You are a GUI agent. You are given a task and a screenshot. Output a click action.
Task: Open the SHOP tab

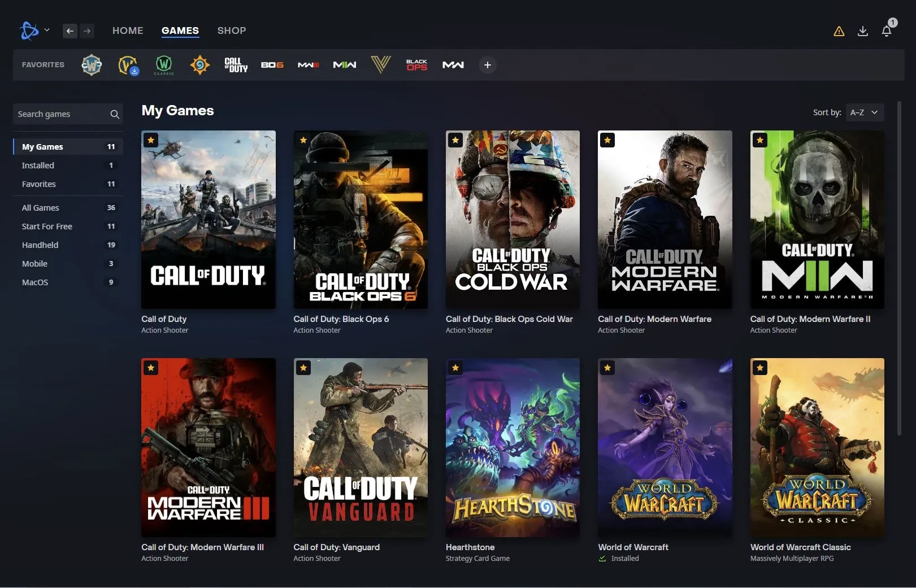232,31
